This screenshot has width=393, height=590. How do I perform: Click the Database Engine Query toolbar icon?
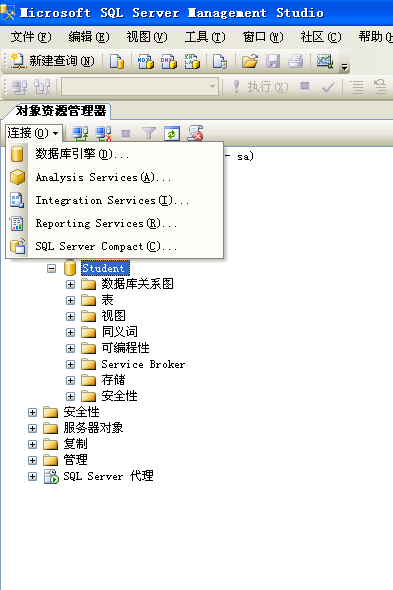point(117,61)
